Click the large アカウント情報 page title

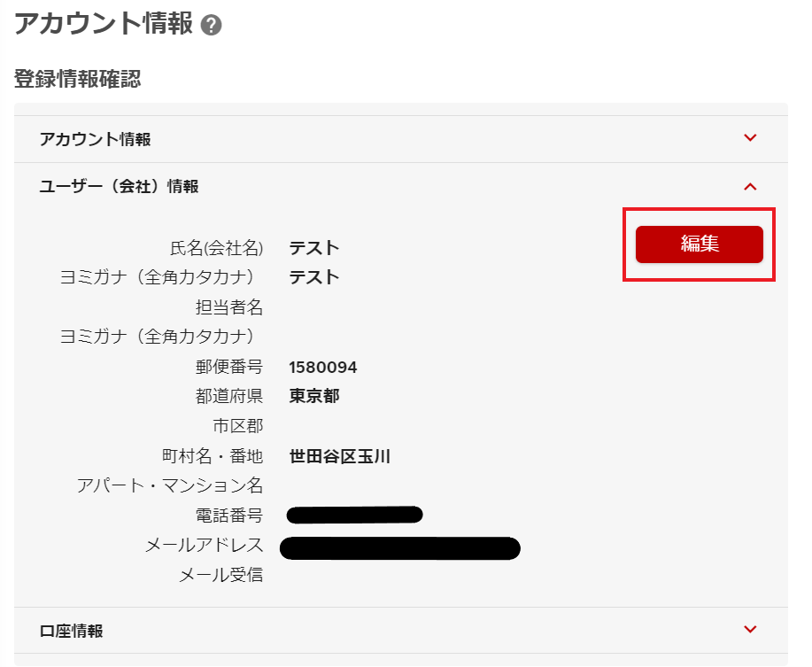[x=104, y=24]
